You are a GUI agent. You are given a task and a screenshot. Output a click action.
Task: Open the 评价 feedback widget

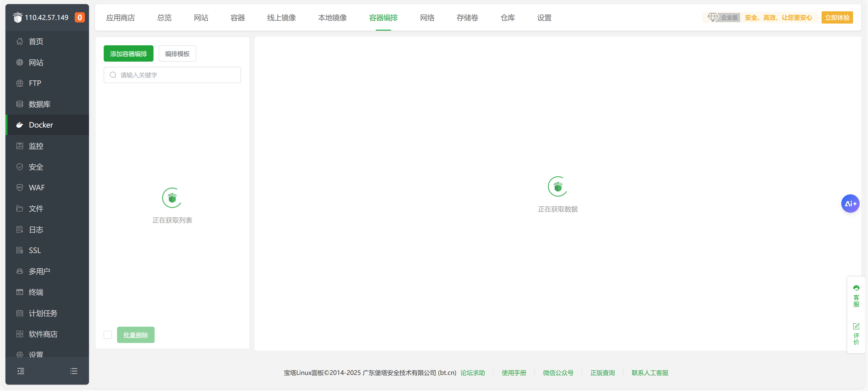[x=856, y=334]
